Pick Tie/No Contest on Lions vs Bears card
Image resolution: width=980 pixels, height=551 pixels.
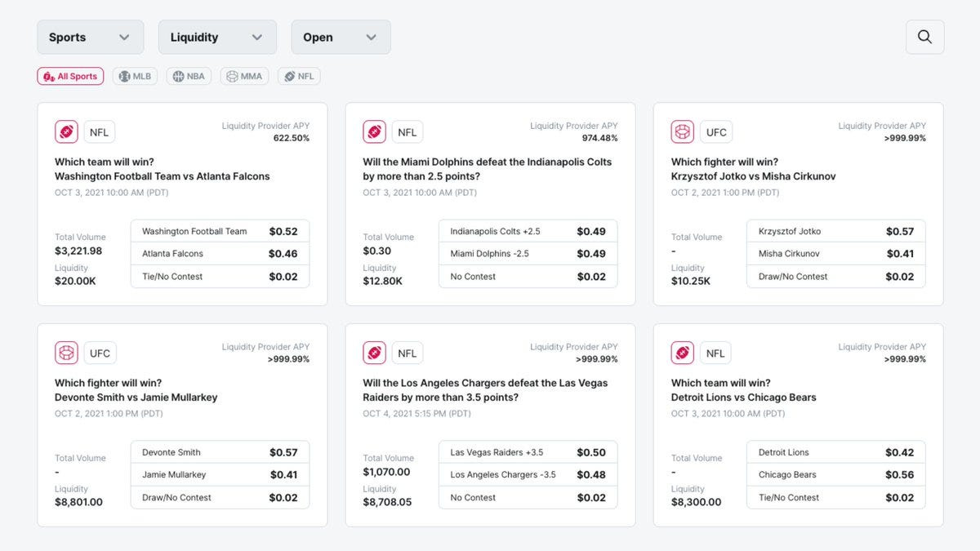point(836,498)
